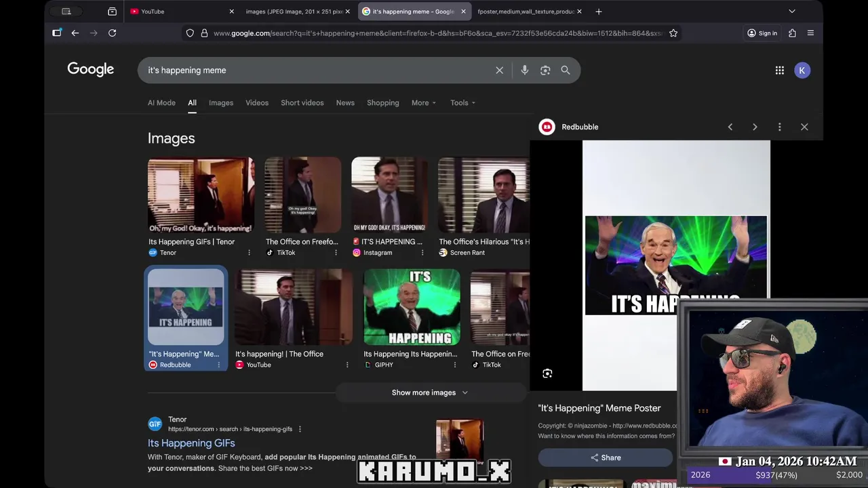View site security lock icon
Viewport: 868px width, 488px height.
(204, 33)
